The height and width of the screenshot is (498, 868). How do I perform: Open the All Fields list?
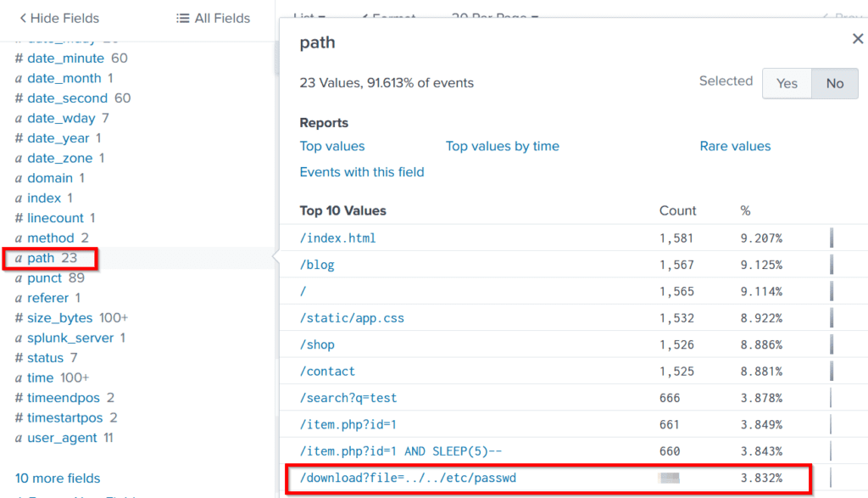click(x=214, y=18)
